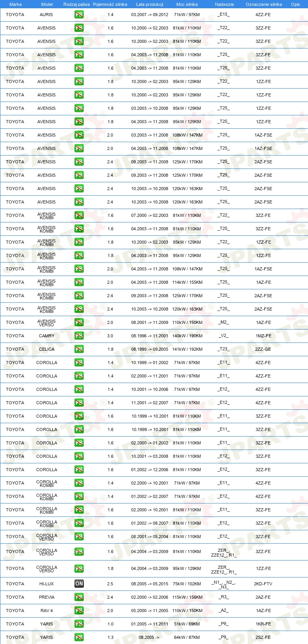Image resolution: width=308 pixels, height=644 pixels.
Task: Click PB icon for COROLLA VERSO 1.6 08.2001 -> 05.2004
Action: (79, 537)
